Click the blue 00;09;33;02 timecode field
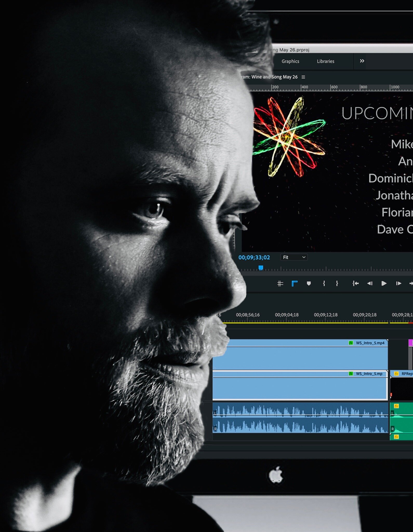413x532 pixels. click(254, 257)
